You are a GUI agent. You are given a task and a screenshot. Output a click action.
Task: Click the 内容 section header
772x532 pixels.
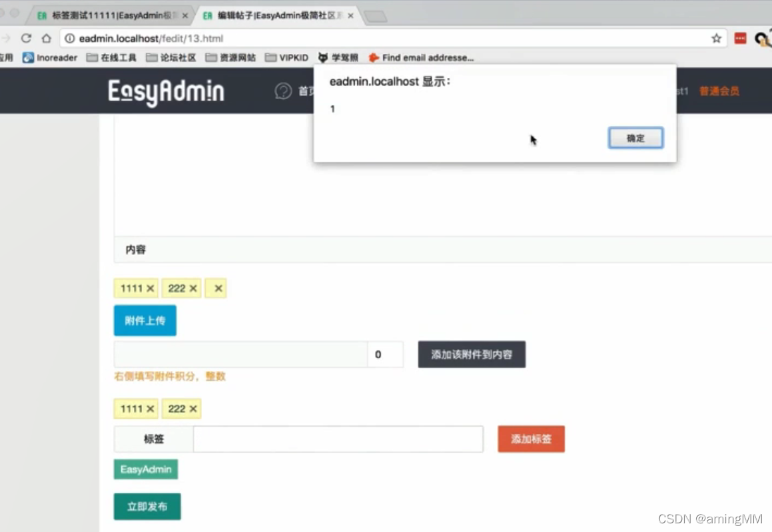[135, 250]
